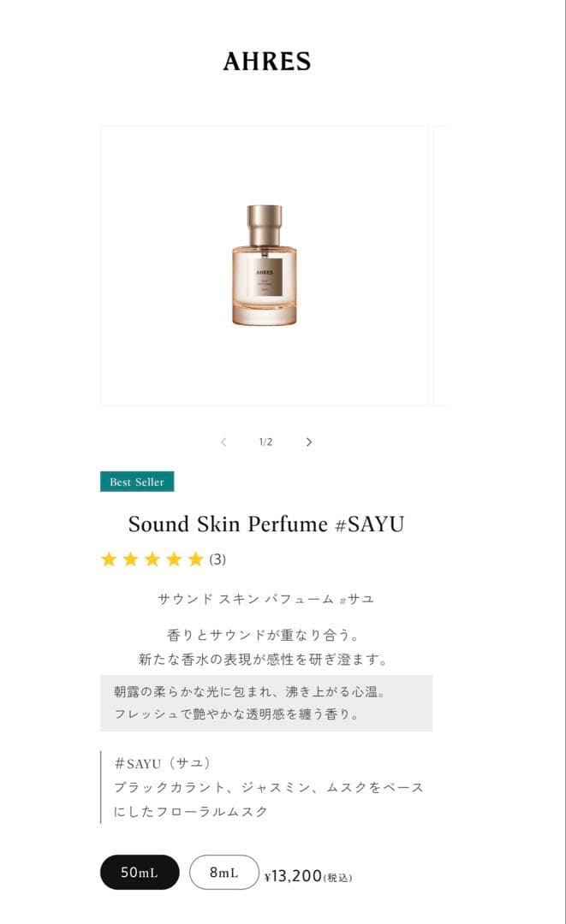Select the 50mL size option
This screenshot has height=924, width=566.
point(140,872)
